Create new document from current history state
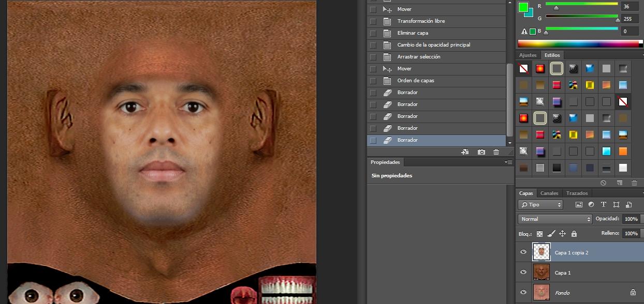Image resolution: width=644 pixels, height=304 pixels. (465, 152)
